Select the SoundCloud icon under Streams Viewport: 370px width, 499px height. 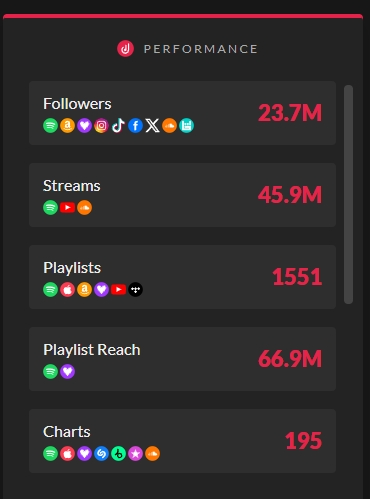pyautogui.click(x=84, y=208)
